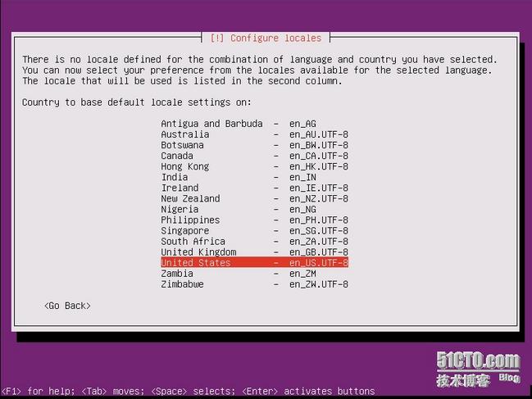This screenshot has height=399, width=532.
Task: Choose Philippines in the list
Action: tap(190, 220)
